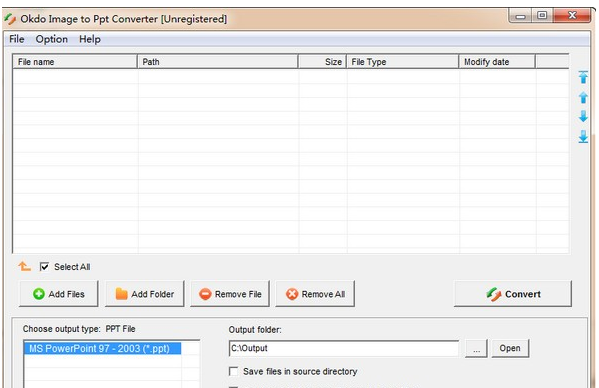Select MS PowerPoint 97 - 2003 output type
Image resolution: width=599 pixels, height=388 pixels.
(102, 348)
